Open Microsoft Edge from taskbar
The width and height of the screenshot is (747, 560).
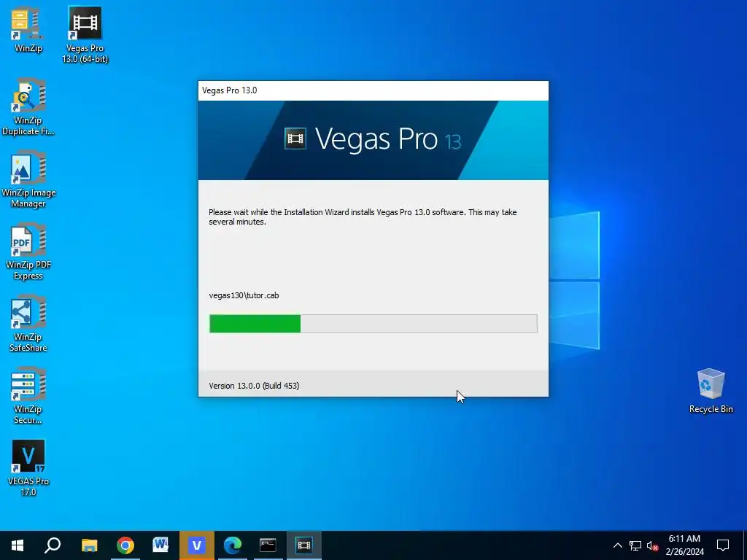point(233,545)
